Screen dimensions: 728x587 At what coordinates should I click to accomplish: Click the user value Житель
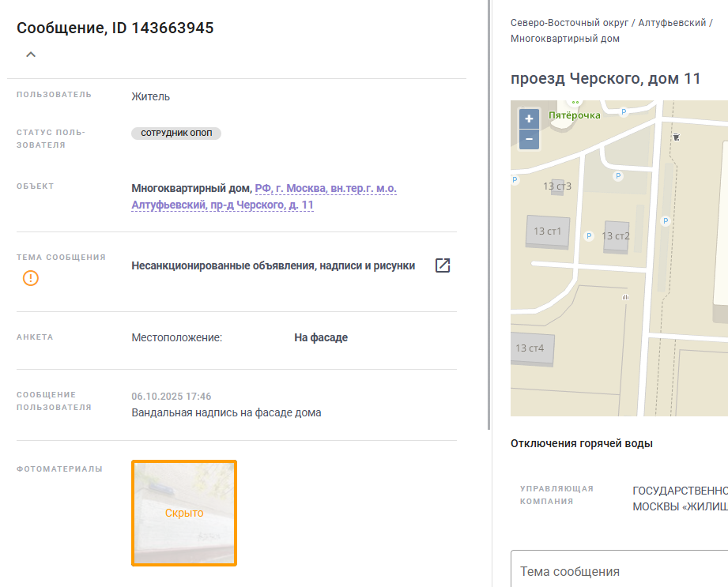click(x=150, y=96)
